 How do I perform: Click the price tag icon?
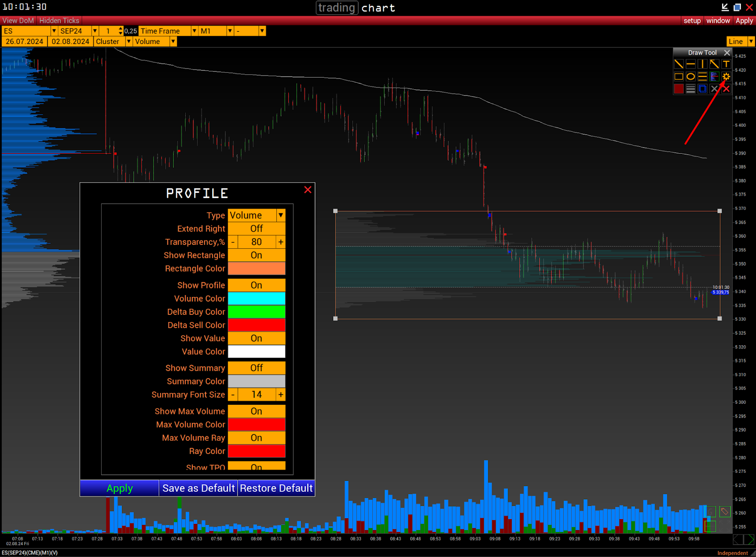click(x=724, y=511)
